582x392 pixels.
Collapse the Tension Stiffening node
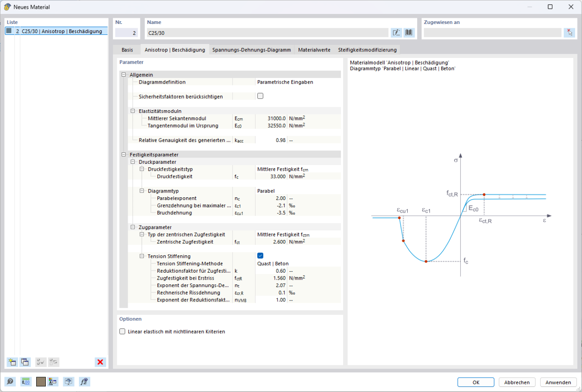142,256
